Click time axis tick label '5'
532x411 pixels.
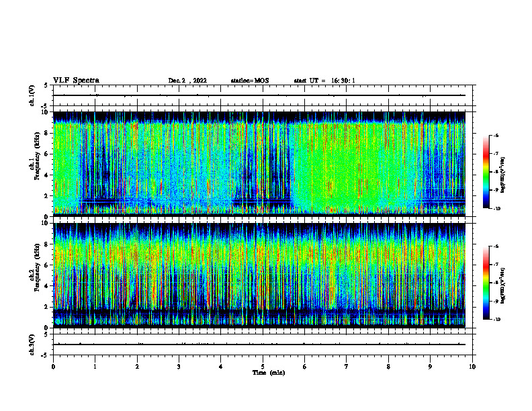click(263, 367)
